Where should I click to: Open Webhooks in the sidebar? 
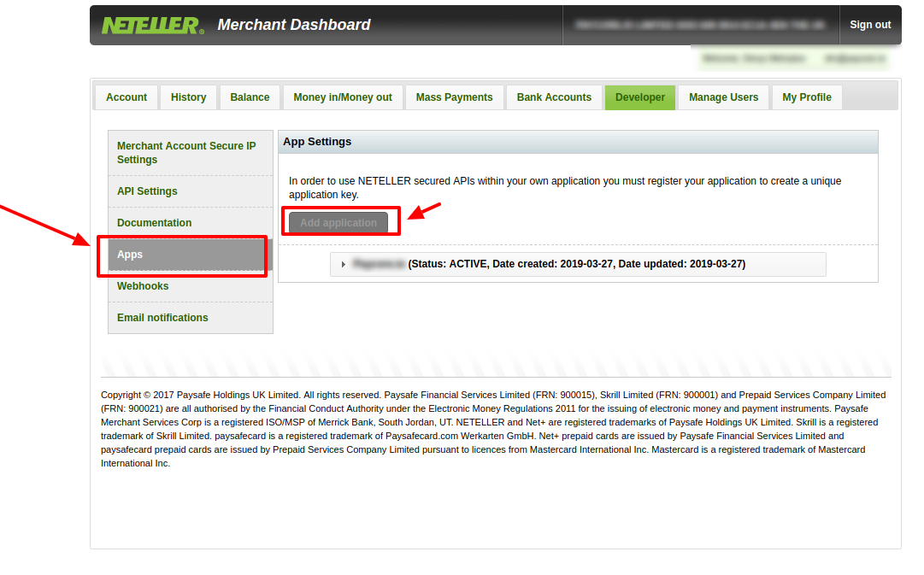point(191,286)
